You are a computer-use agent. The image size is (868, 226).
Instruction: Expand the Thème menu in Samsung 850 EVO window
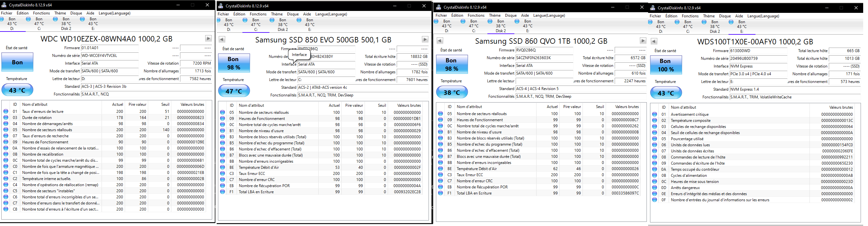(x=276, y=14)
